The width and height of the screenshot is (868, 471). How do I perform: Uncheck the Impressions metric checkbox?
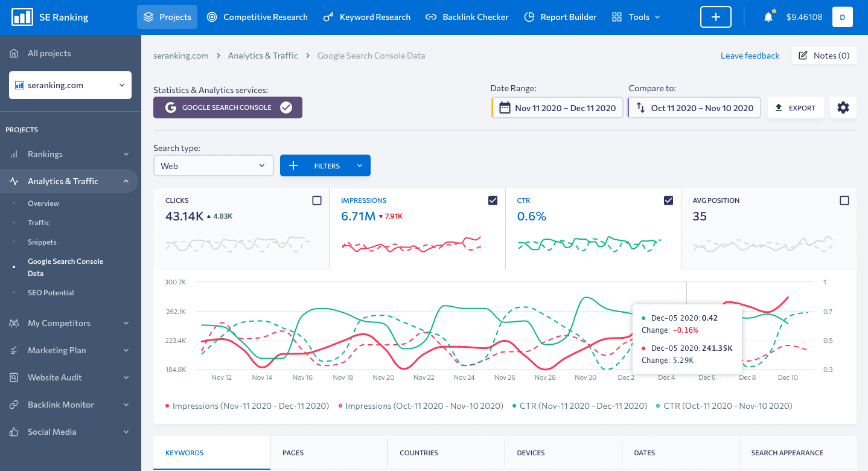(493, 200)
